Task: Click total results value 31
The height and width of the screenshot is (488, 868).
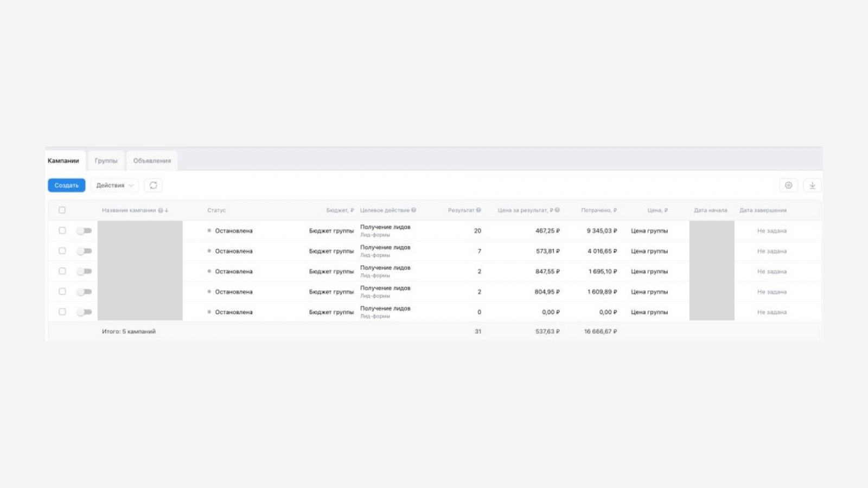Action: (x=478, y=331)
